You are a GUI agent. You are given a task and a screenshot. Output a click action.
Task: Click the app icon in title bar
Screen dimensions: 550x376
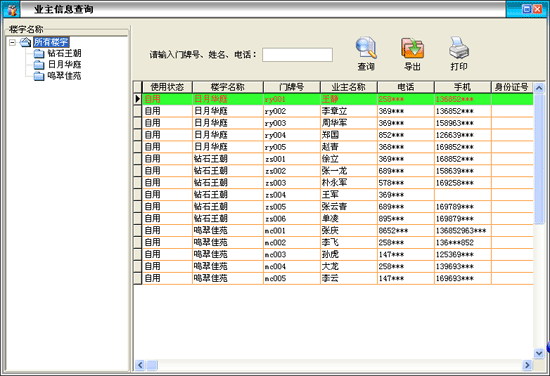(12, 9)
